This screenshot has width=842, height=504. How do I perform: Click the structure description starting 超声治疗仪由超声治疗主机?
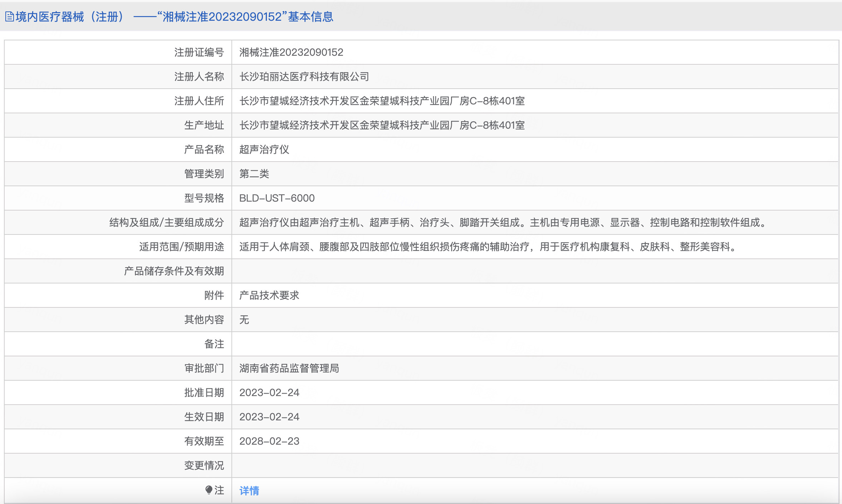point(504,222)
